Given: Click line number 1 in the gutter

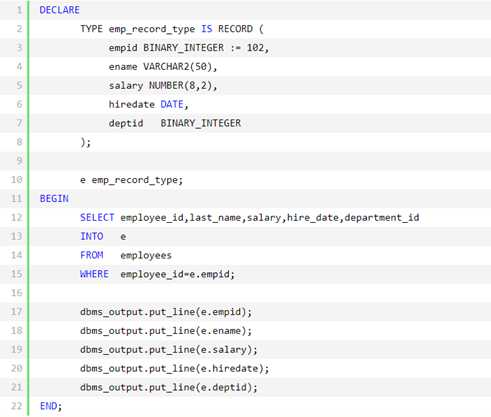Looking at the screenshot, I should (x=20, y=10).
